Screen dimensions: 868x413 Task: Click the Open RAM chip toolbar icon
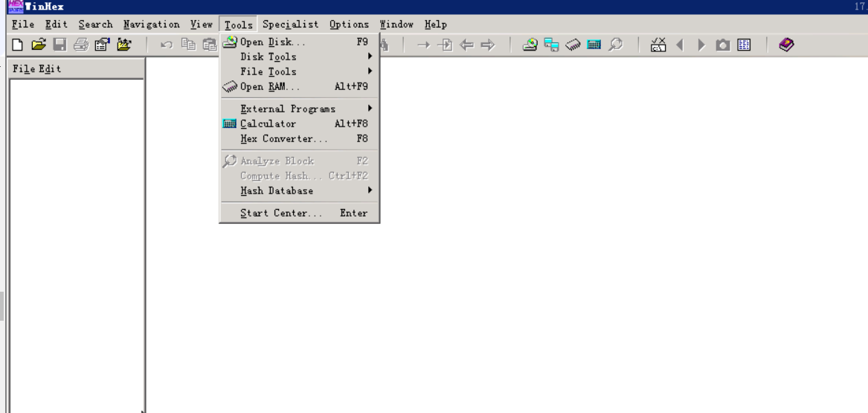point(573,45)
